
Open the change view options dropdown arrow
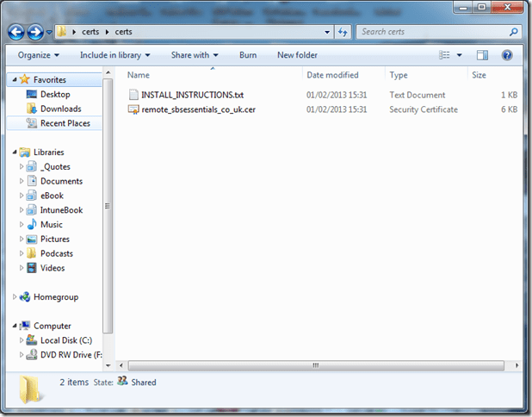click(x=458, y=55)
